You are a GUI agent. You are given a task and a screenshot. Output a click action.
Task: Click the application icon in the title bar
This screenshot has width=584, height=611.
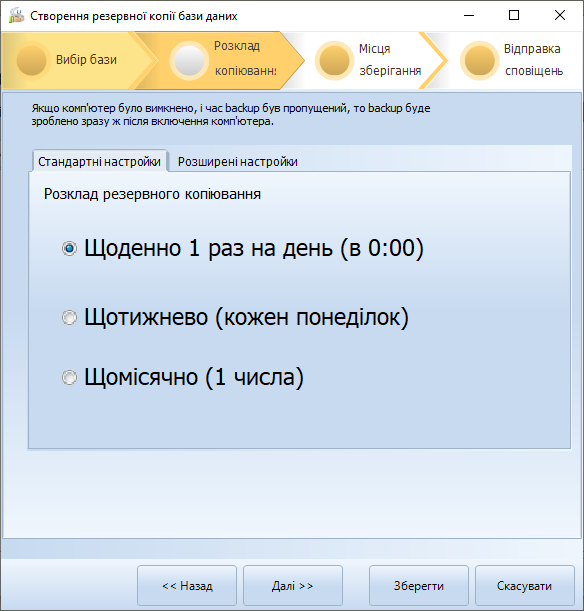16,16
